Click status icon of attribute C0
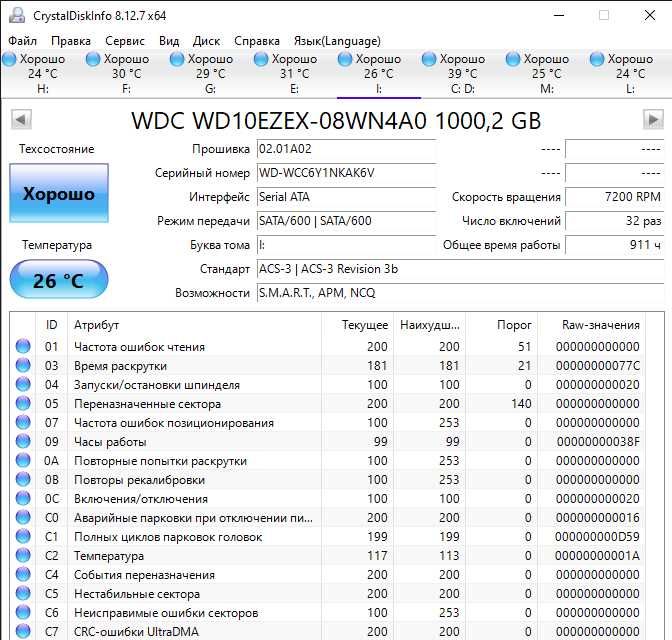The width and height of the screenshot is (672, 640). (x=23, y=517)
